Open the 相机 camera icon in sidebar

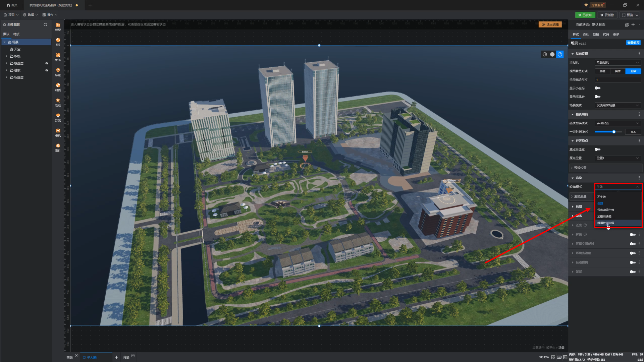(58, 131)
